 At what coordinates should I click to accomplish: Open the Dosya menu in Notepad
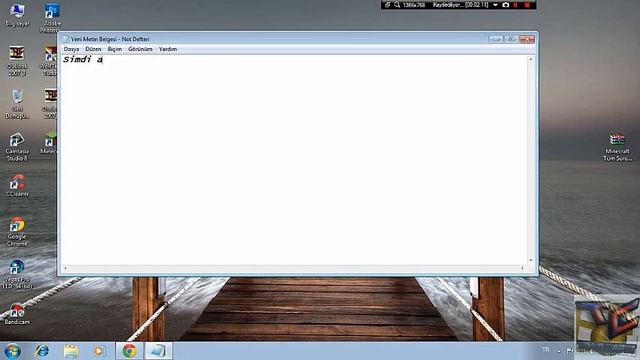coord(71,49)
